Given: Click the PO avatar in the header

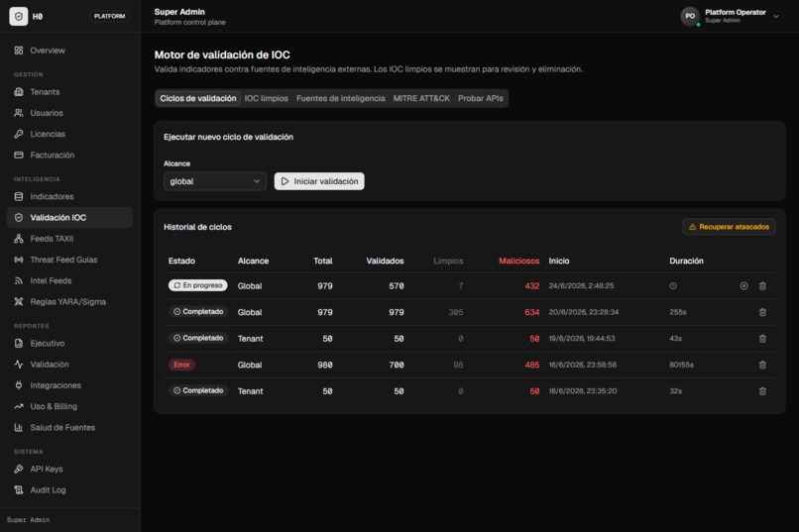Looking at the screenshot, I should (x=690, y=16).
